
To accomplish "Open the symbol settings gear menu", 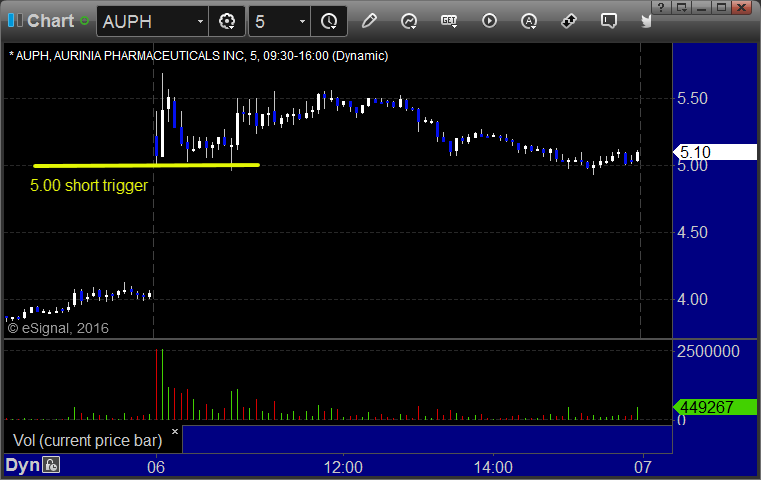I will coord(227,21).
